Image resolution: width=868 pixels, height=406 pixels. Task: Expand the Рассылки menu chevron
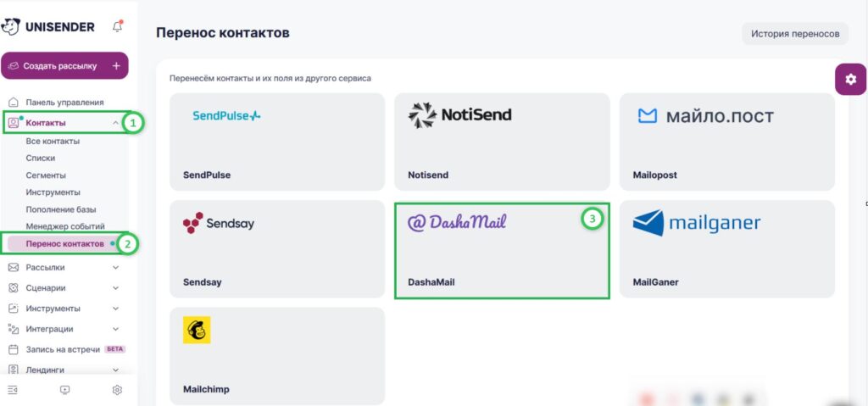tap(115, 268)
